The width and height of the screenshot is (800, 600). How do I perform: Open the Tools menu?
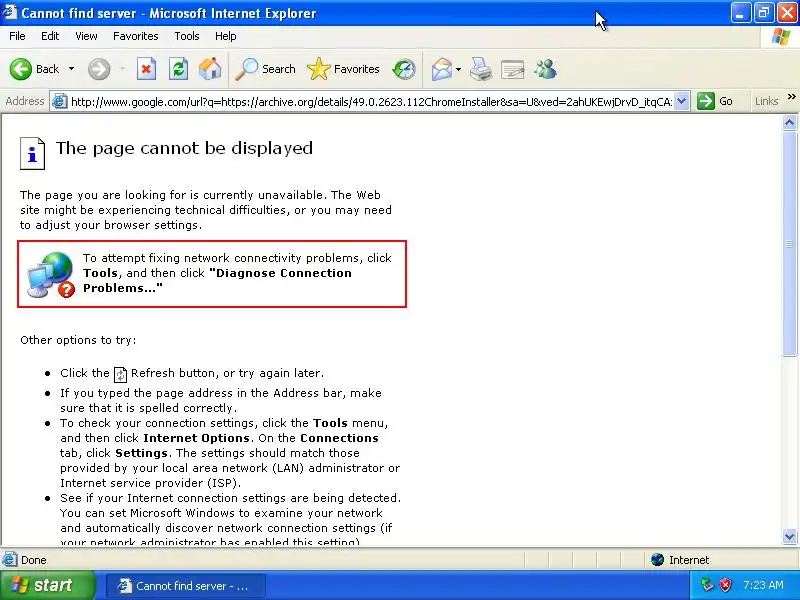(187, 36)
